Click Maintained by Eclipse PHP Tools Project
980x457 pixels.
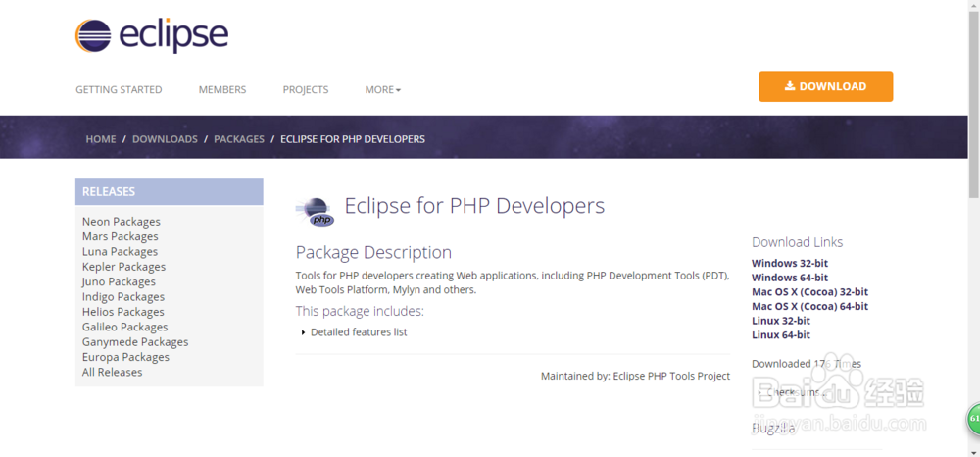point(636,376)
